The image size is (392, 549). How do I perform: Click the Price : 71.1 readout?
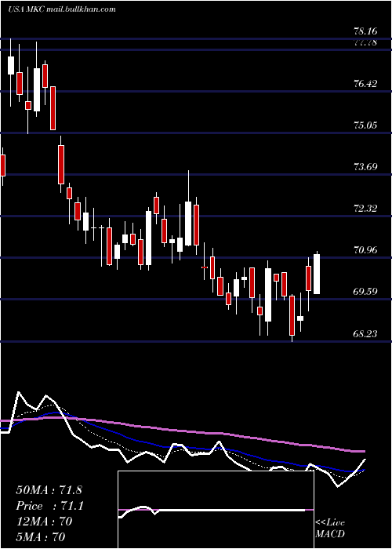[50, 506]
